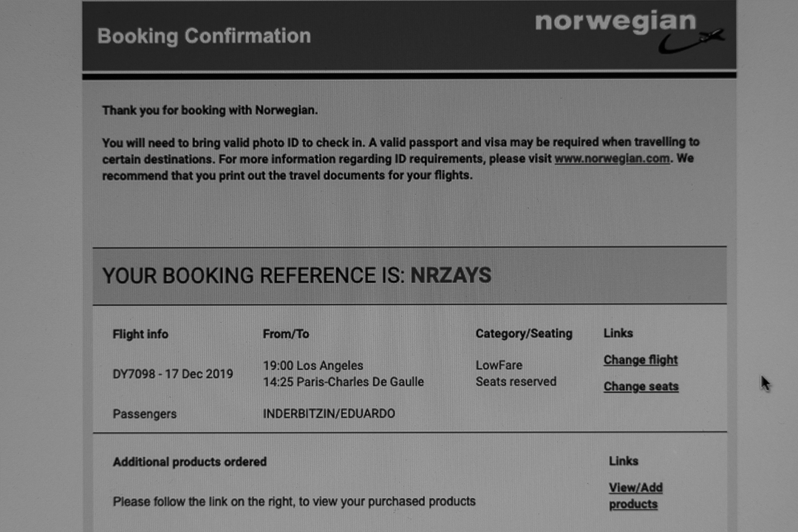The image size is (798, 532).
Task: Click the airplane swoosh logo graphic
Action: coord(692,41)
